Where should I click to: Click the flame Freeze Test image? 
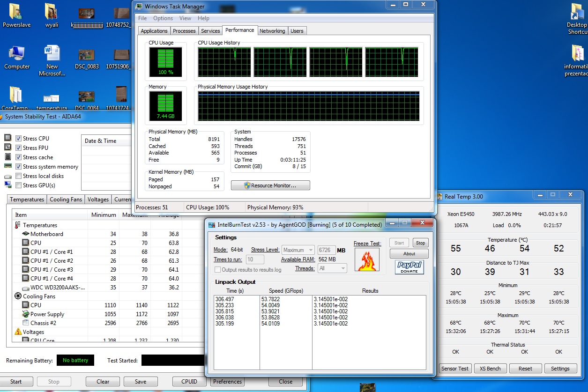366,259
